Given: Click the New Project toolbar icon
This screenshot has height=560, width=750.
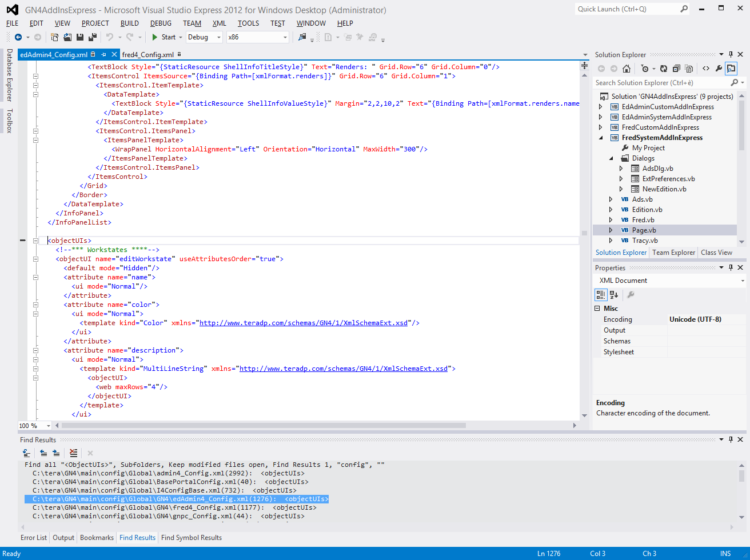Looking at the screenshot, I should [x=55, y=37].
